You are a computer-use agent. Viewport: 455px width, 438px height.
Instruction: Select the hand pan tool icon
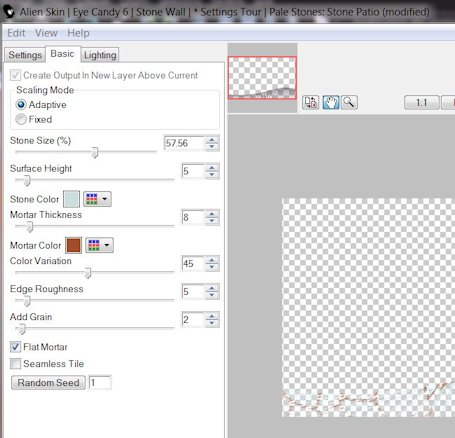tap(331, 102)
